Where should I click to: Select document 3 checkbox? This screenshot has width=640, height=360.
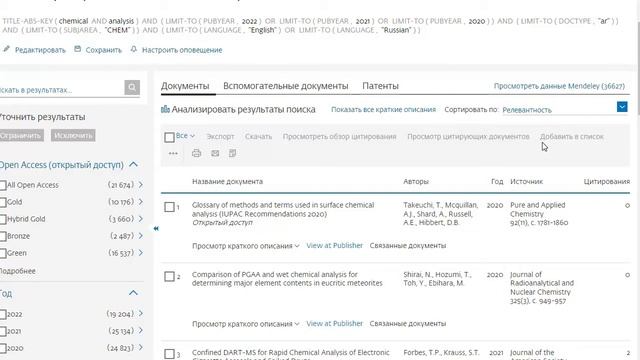[x=169, y=354]
